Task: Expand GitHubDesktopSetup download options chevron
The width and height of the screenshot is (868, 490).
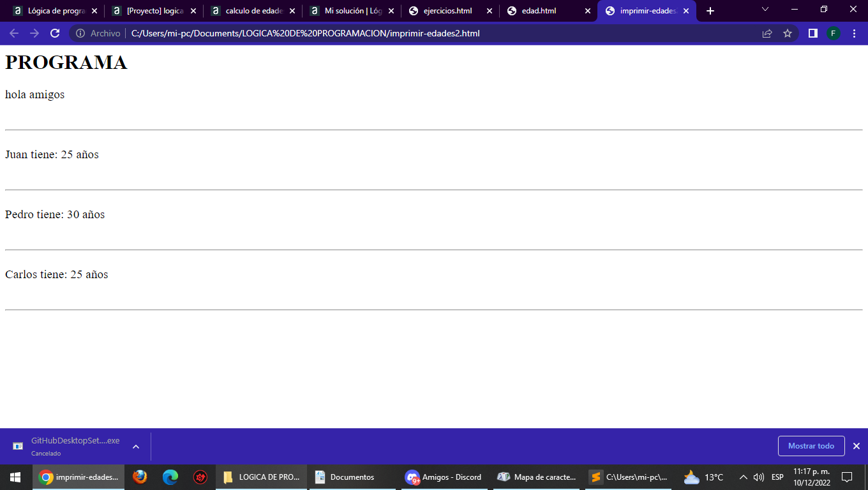Action: click(136, 446)
